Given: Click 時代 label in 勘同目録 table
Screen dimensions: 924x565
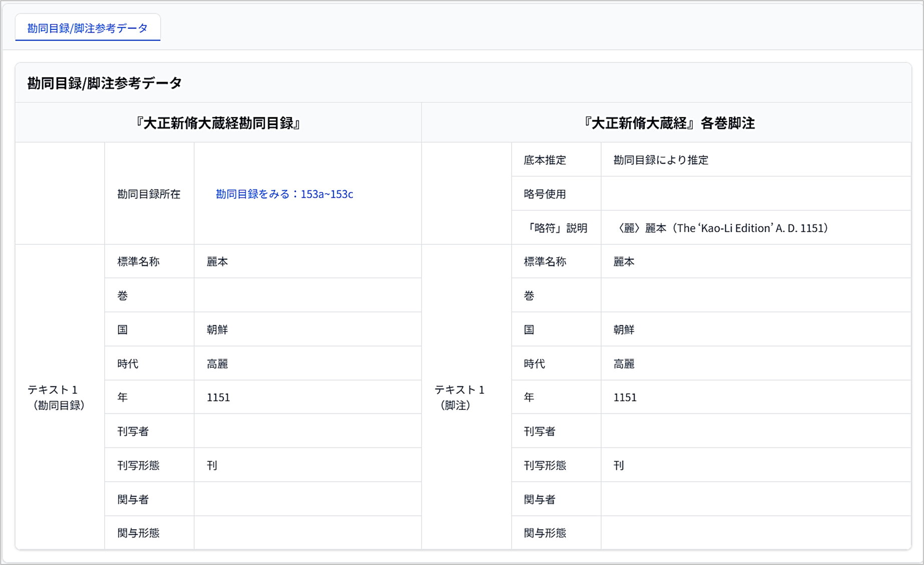Looking at the screenshot, I should click(128, 364).
